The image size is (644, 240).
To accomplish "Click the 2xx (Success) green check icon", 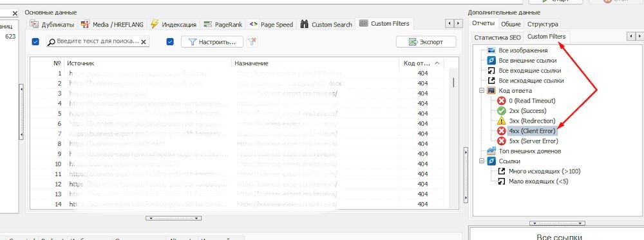I will coord(502,111).
